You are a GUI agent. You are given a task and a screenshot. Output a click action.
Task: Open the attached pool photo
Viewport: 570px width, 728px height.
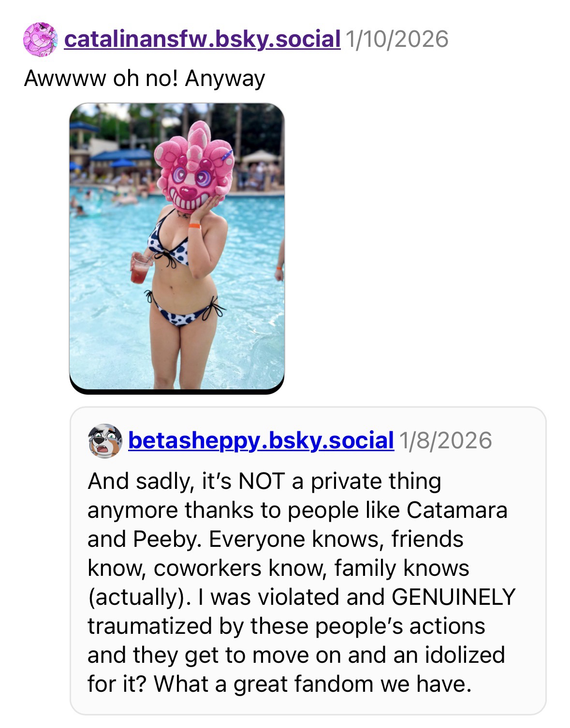coord(177,248)
